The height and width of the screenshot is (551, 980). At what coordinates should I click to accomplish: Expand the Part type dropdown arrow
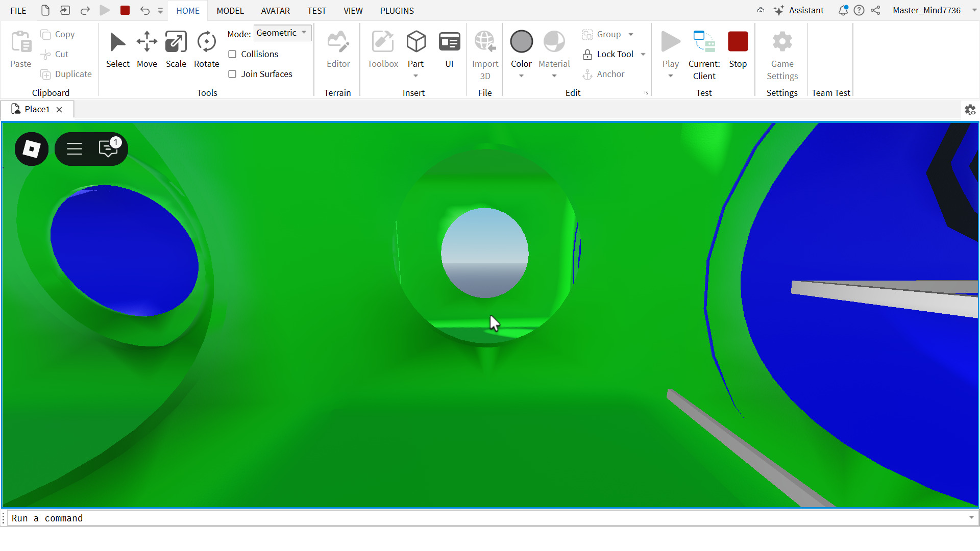415,76
